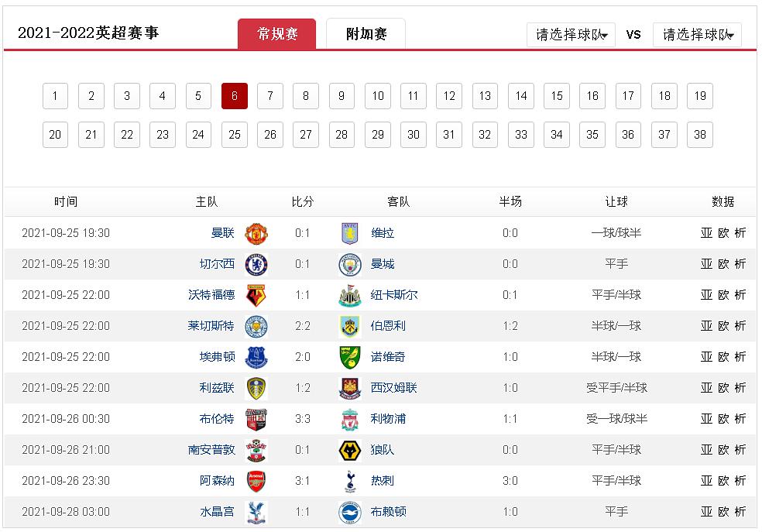Click the Watford club crest
Image resolution: width=762 pixels, height=532 pixels.
tap(256, 295)
